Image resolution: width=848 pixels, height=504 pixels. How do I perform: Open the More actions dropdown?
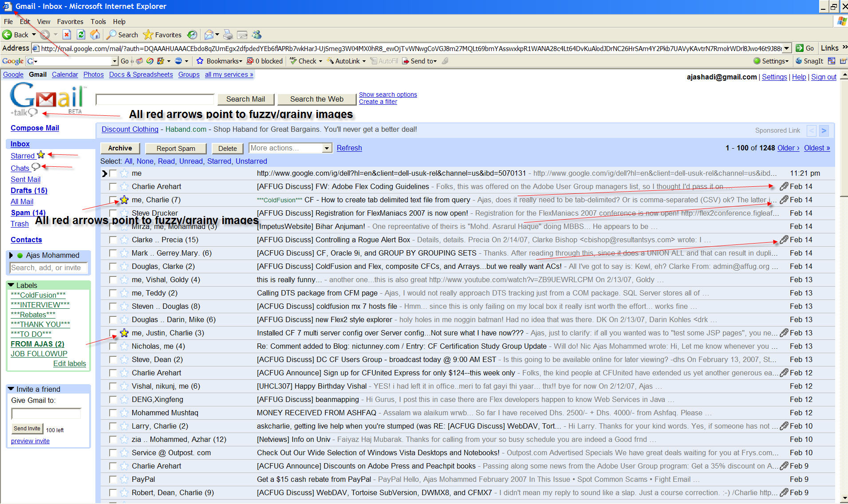[x=290, y=148]
